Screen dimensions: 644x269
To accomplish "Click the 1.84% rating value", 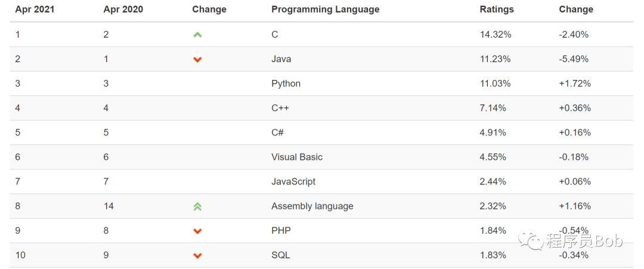I will 493,231.
